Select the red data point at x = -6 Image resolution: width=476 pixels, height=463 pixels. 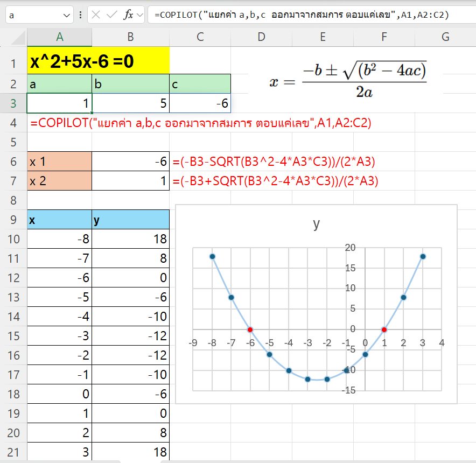coord(250,329)
